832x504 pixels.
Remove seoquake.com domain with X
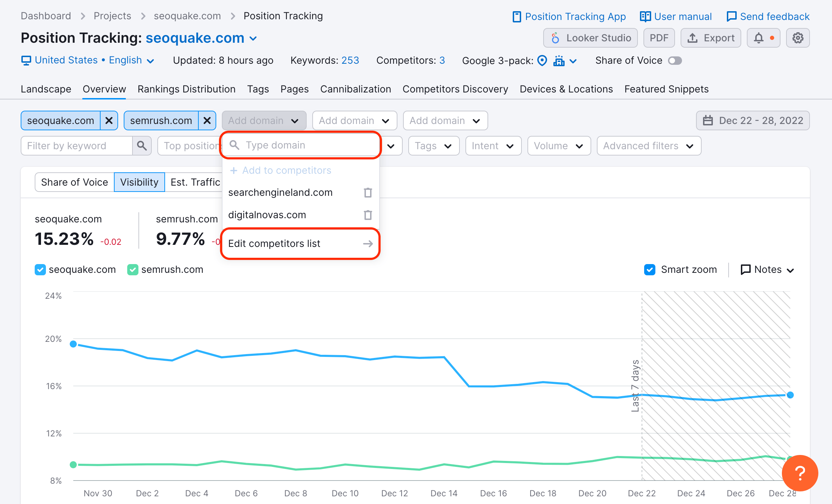pyautogui.click(x=109, y=120)
